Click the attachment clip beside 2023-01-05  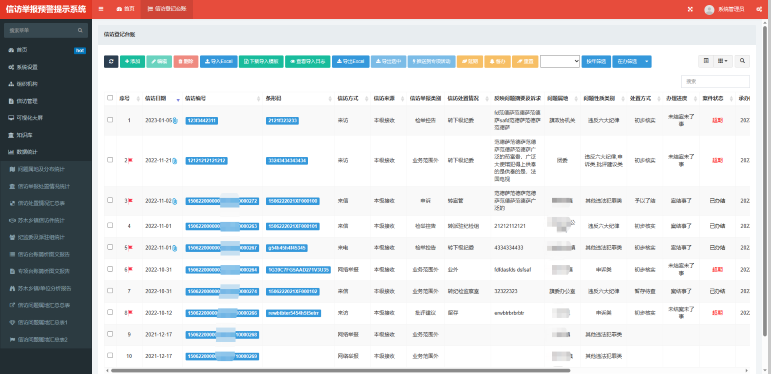[175, 120]
